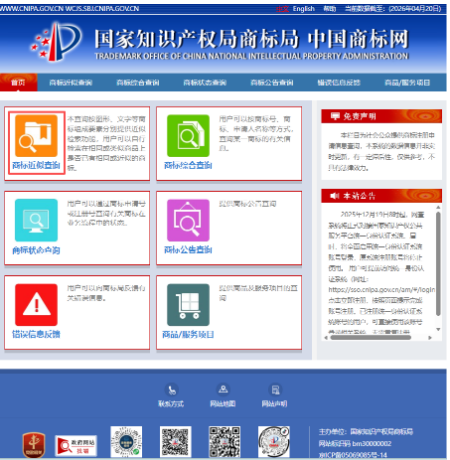Click the horizontal scrollbar thumb in announcement panel
Image resolution: width=450 pixels, height=460 pixels.
(371, 338)
